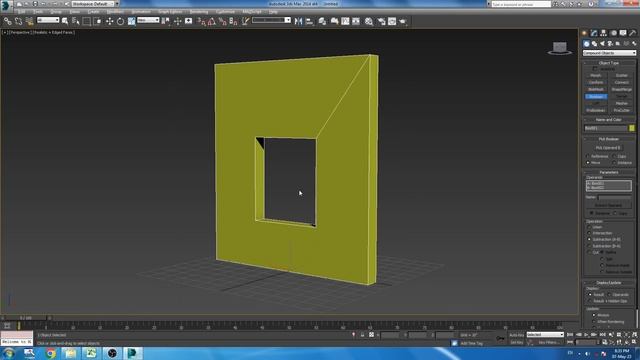Collapse the Name and Color rollout
This screenshot has height=360, width=640.
[x=609, y=120]
